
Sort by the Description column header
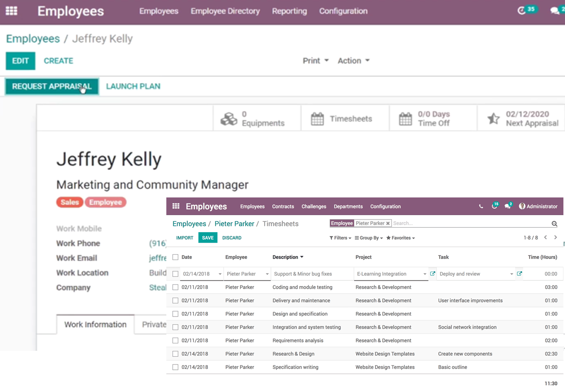click(288, 257)
